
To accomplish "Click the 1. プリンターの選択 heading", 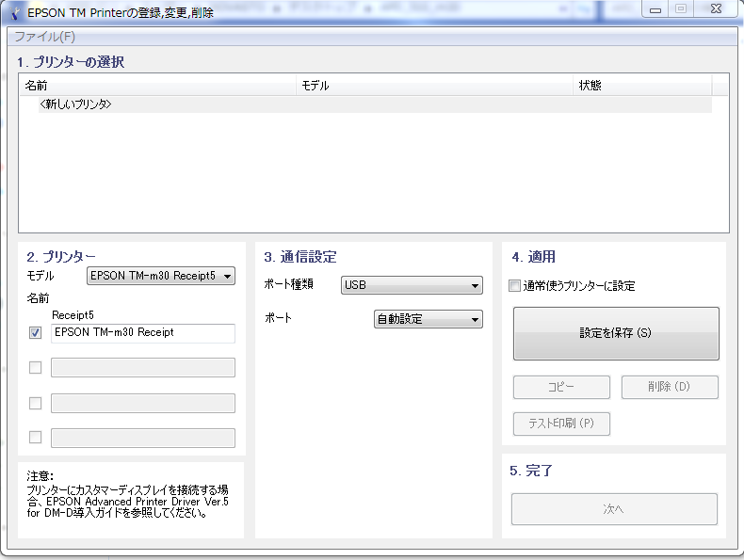I will coord(71,62).
